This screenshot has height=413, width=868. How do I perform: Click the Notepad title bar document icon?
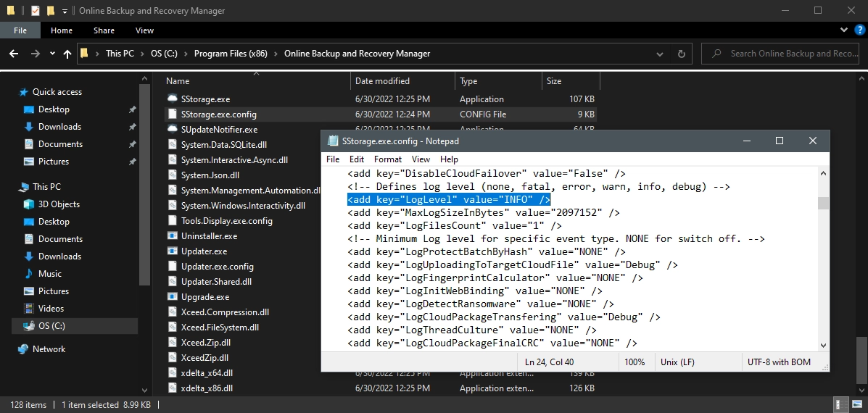pyautogui.click(x=333, y=141)
